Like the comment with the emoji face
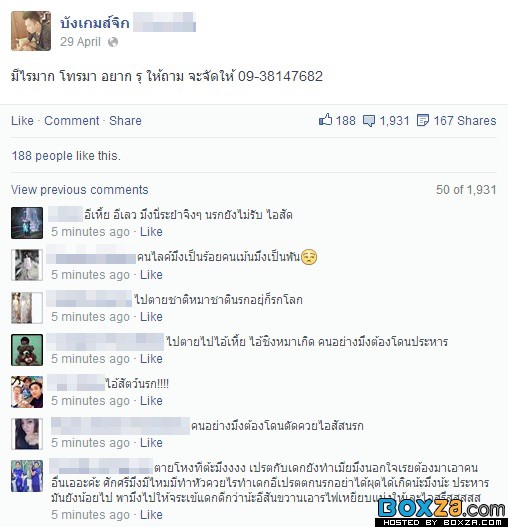508x527 pixels. click(151, 275)
